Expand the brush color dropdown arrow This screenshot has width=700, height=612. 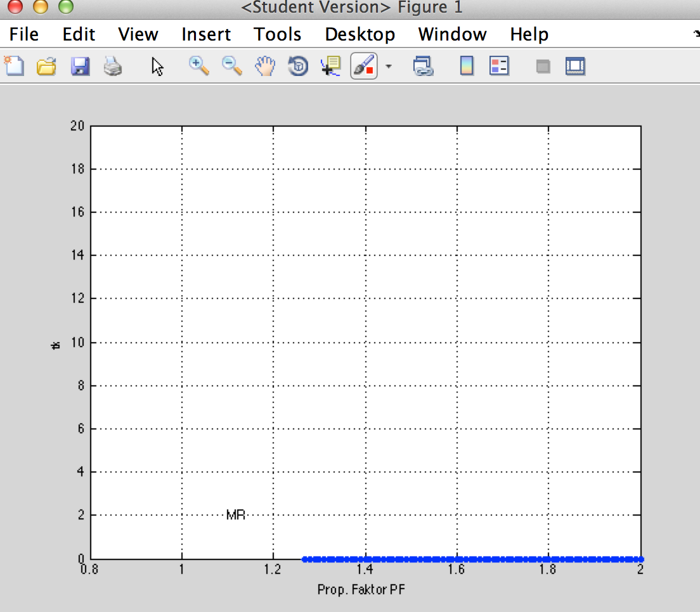click(x=389, y=66)
